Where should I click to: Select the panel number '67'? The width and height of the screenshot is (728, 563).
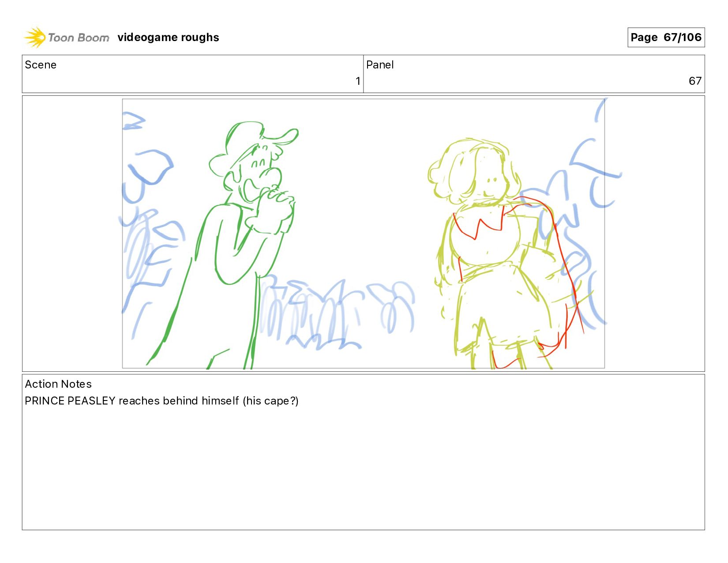coord(695,81)
